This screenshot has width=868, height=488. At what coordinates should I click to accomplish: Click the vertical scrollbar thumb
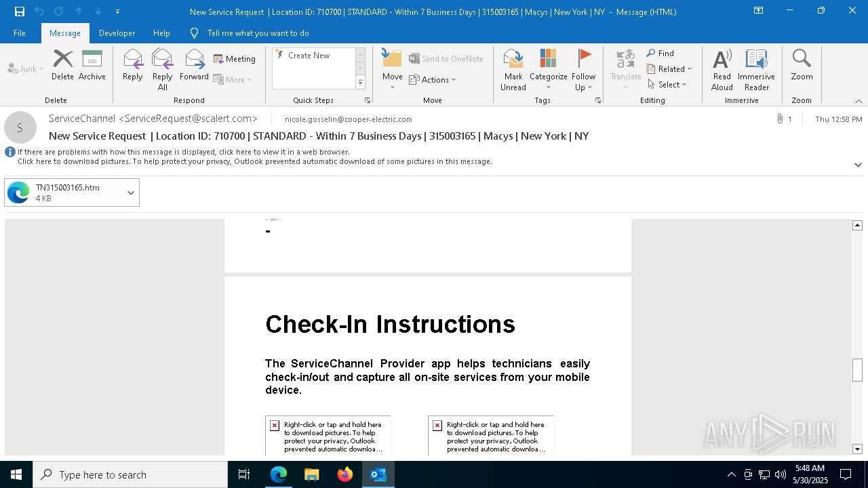[857, 370]
